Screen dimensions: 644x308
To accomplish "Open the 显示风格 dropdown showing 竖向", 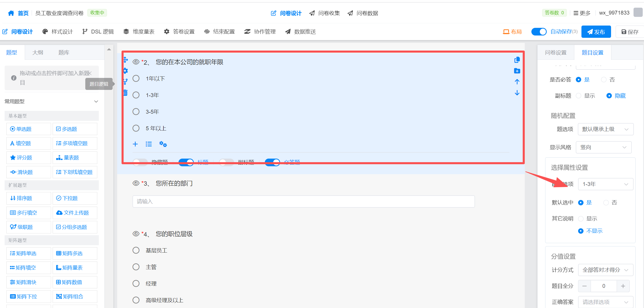I will [x=603, y=147].
